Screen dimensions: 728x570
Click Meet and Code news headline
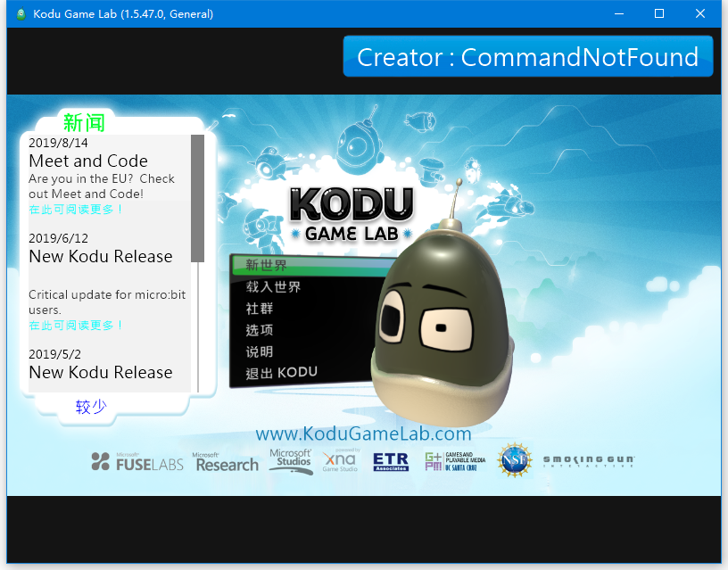[x=88, y=161]
